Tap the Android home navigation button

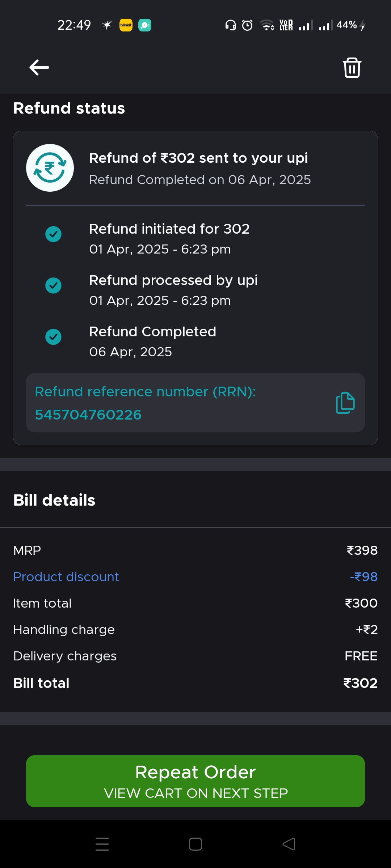[x=195, y=844]
